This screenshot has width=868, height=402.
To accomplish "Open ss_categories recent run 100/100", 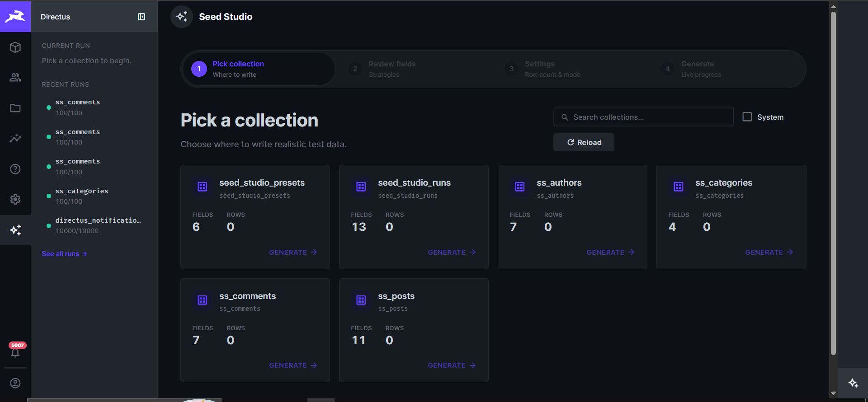I will [x=94, y=196].
